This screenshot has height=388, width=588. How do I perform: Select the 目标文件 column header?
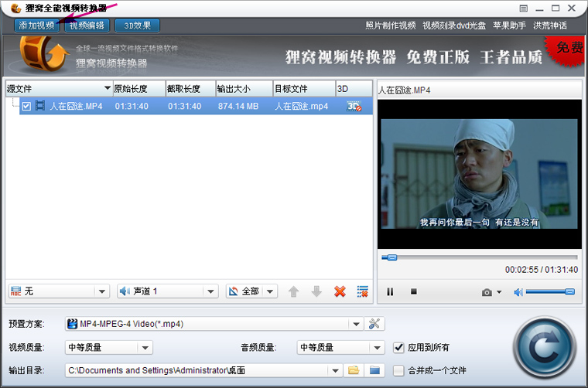(304, 89)
